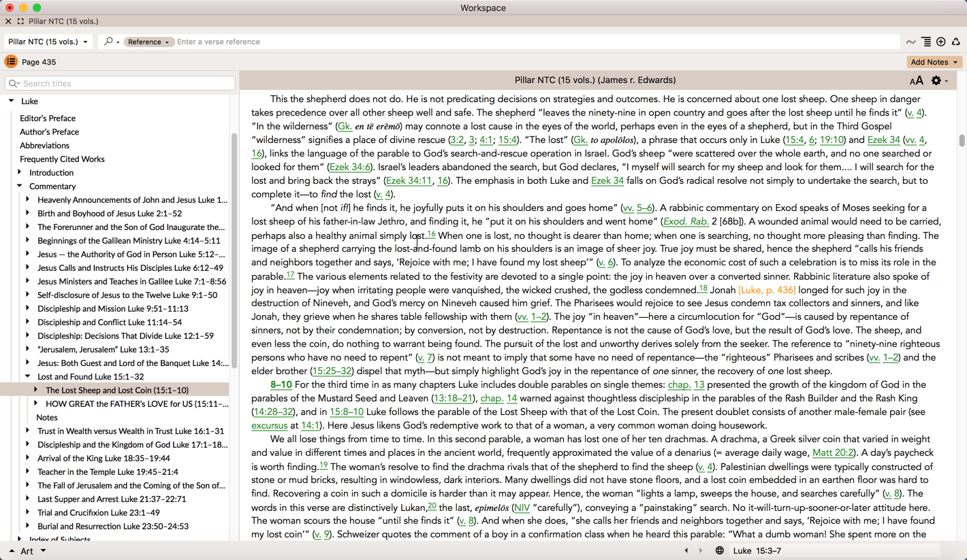Screen dimensions: 967x560
Task: Collapse Lost and Found Luke 15:1–32
Action: [28, 377]
